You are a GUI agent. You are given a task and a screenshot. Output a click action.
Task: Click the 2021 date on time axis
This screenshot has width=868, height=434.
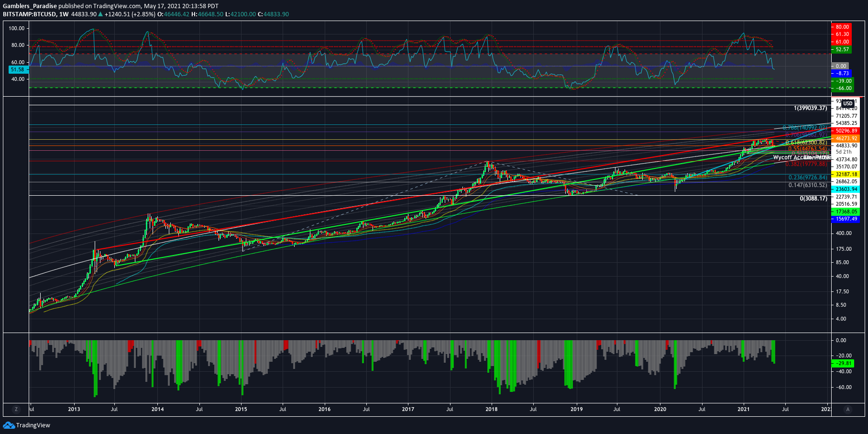744,409
